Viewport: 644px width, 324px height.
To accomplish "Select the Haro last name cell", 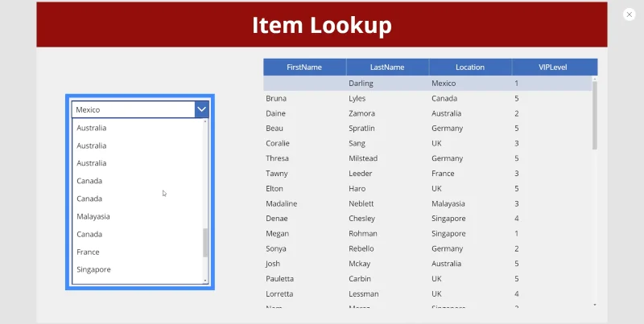I will coord(357,189).
